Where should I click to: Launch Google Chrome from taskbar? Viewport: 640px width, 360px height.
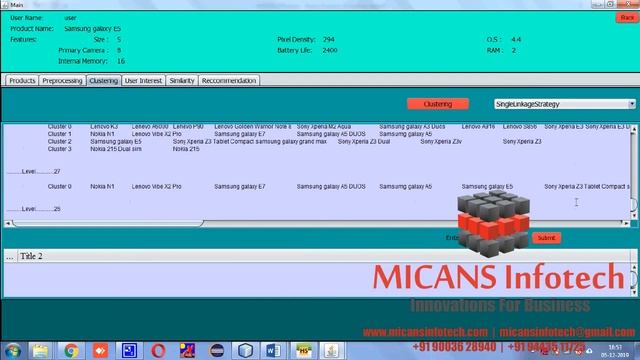[71, 351]
